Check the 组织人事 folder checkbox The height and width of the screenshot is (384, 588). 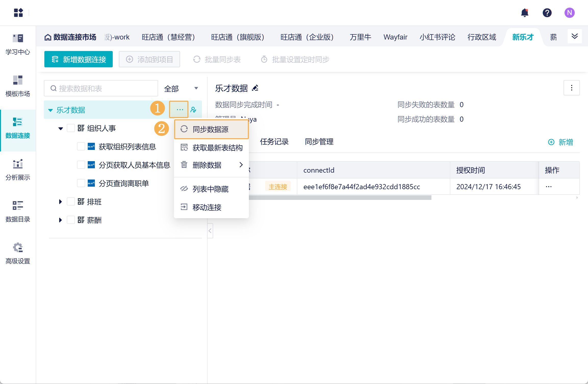71,128
